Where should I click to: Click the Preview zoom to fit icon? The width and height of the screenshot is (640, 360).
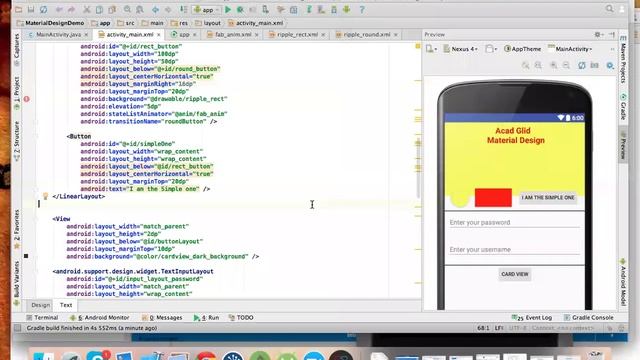[x=526, y=65]
